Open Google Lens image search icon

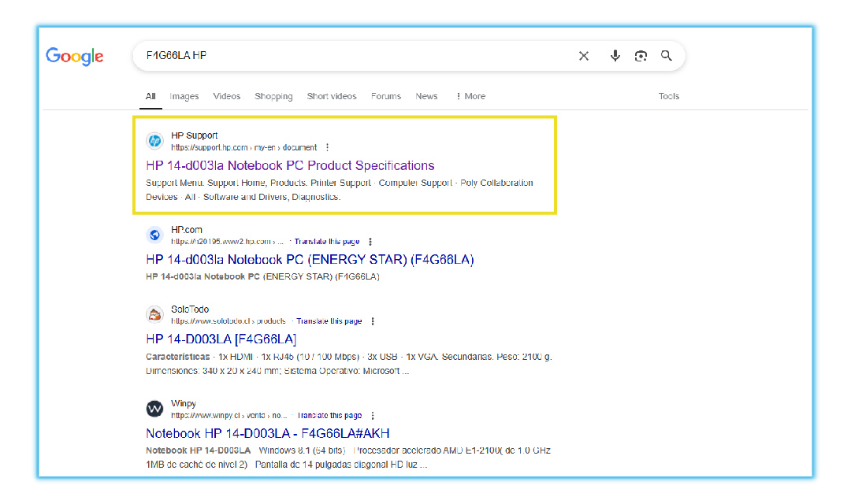click(641, 56)
